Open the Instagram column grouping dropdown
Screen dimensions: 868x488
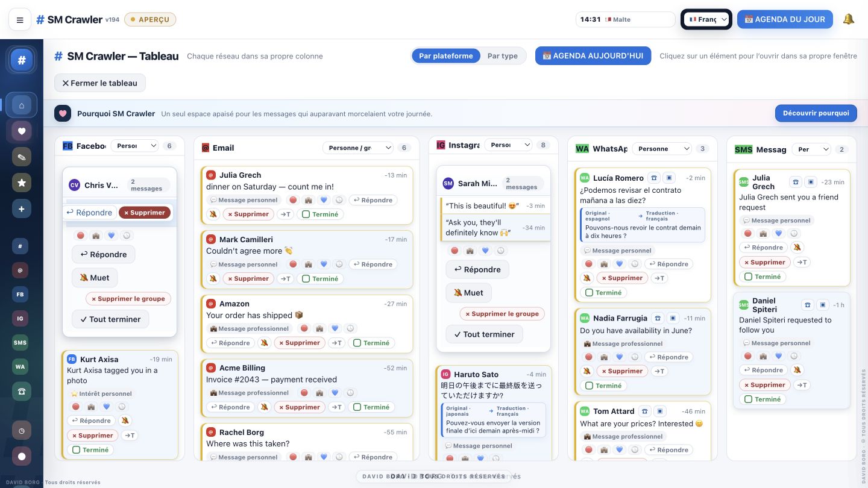509,145
